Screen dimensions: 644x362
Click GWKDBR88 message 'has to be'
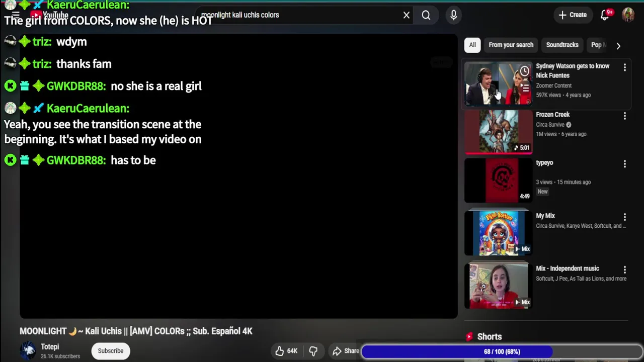point(133,160)
